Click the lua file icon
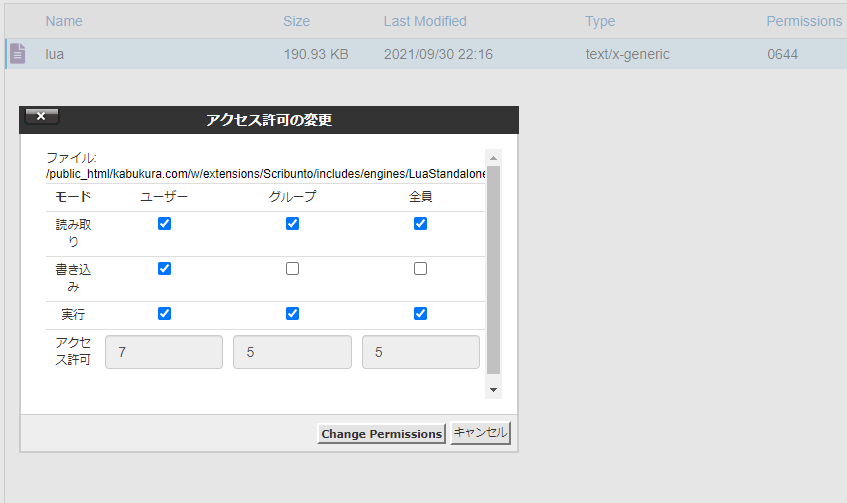This screenshot has height=503, width=847. pyautogui.click(x=17, y=54)
